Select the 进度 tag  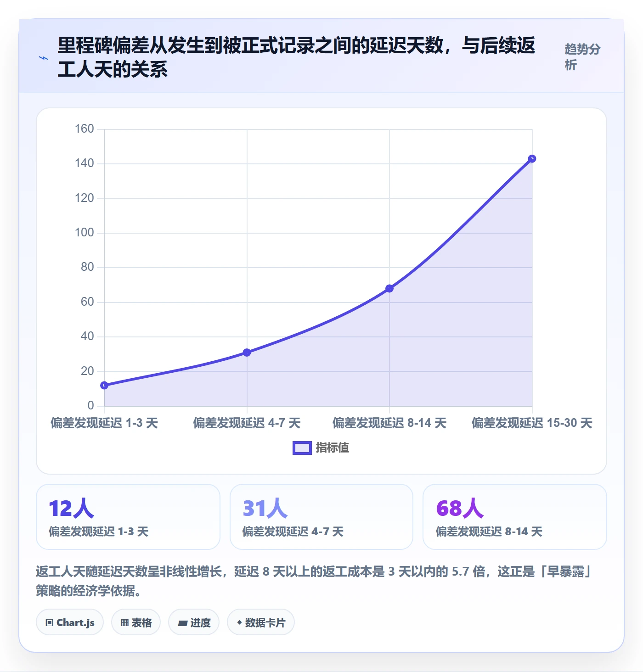194,622
